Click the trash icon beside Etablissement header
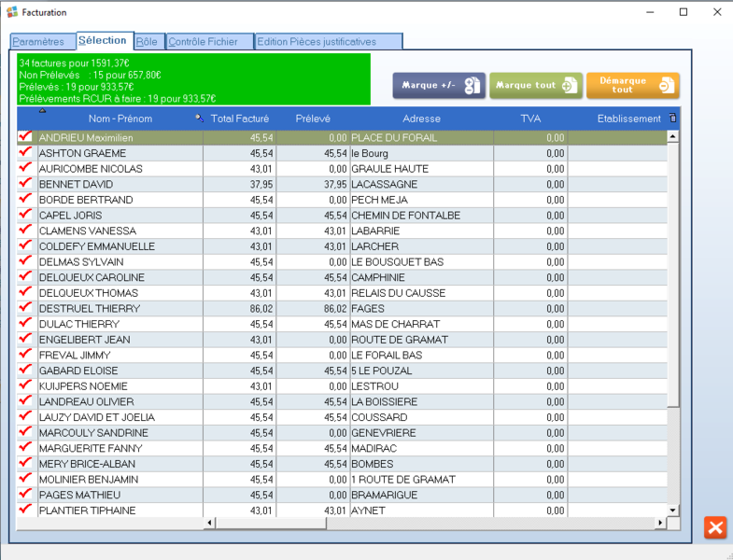 click(x=672, y=119)
